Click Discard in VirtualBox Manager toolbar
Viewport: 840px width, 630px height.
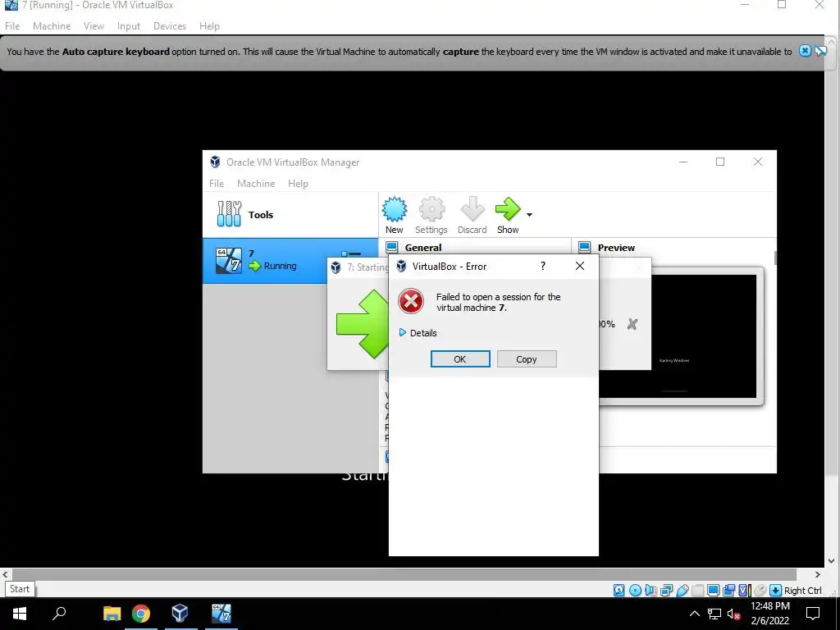(472, 215)
